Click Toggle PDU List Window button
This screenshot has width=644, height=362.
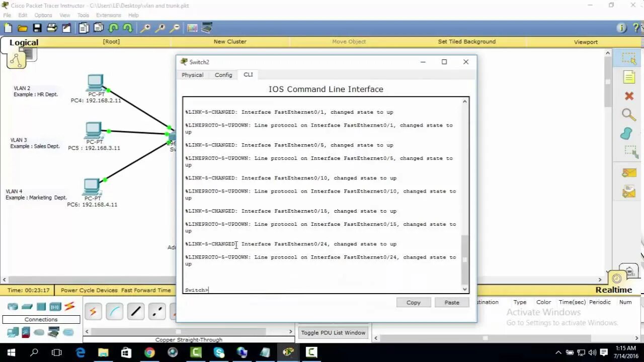pos(333,333)
